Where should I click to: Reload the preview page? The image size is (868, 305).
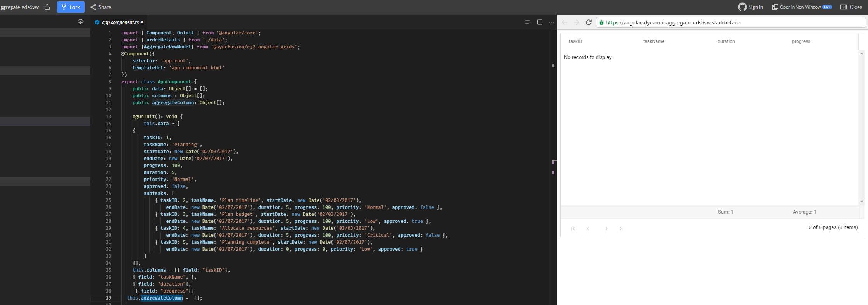click(x=588, y=22)
